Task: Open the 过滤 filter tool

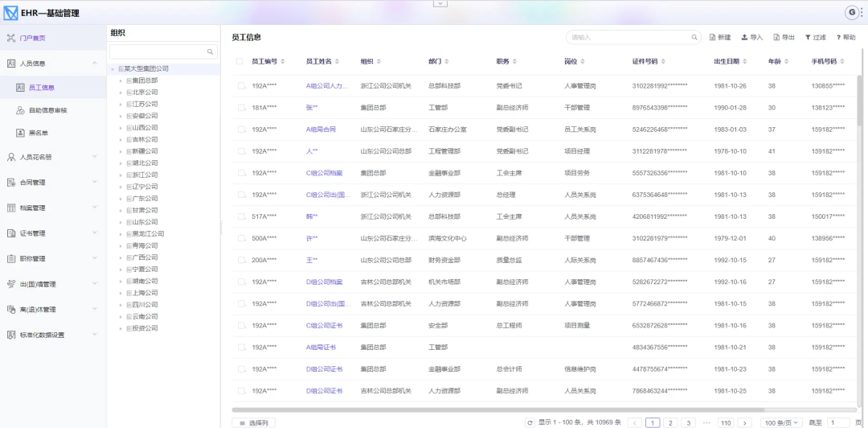Action: 808,38
